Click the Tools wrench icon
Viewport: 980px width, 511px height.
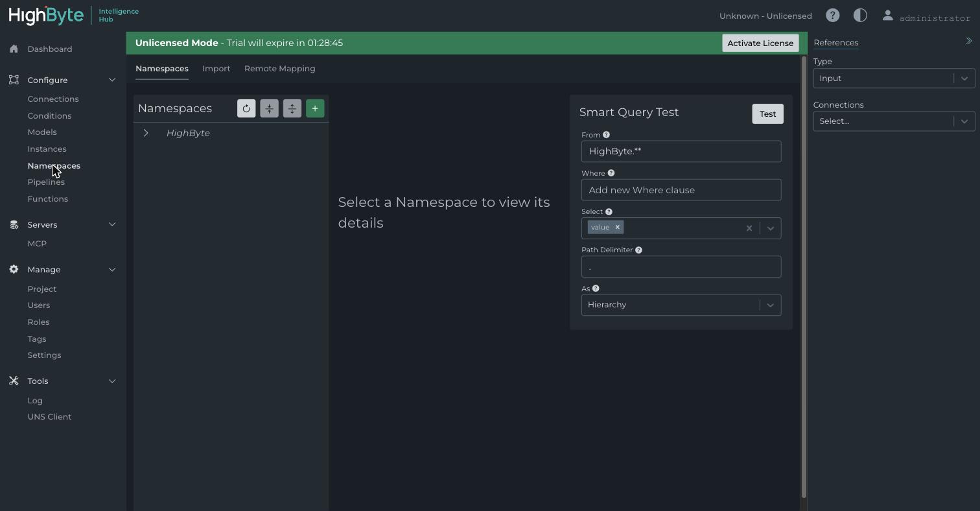[x=14, y=381]
